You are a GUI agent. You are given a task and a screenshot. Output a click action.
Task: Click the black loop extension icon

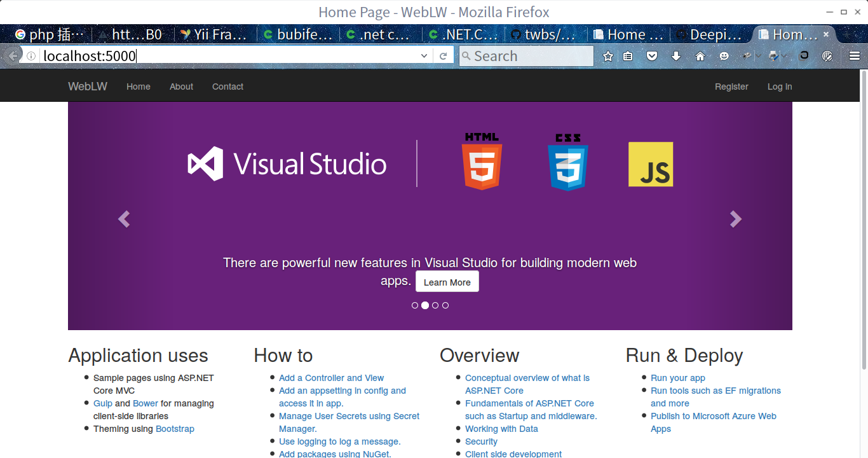pos(804,56)
